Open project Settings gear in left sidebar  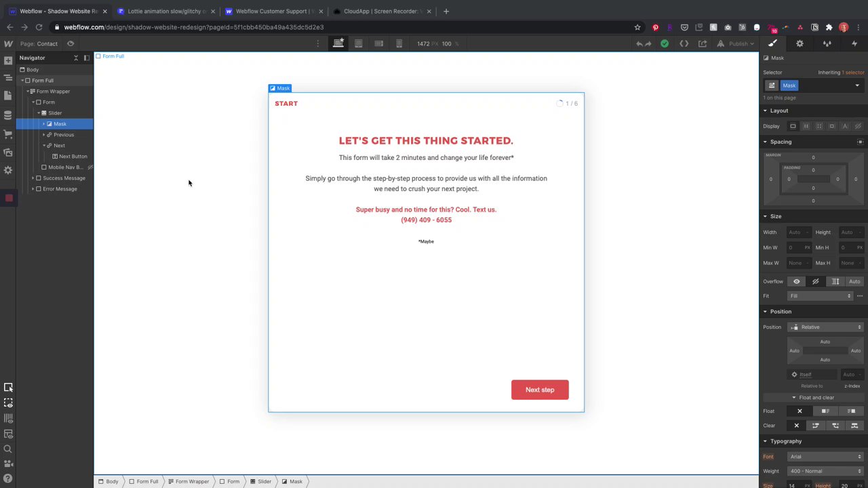tap(8, 170)
